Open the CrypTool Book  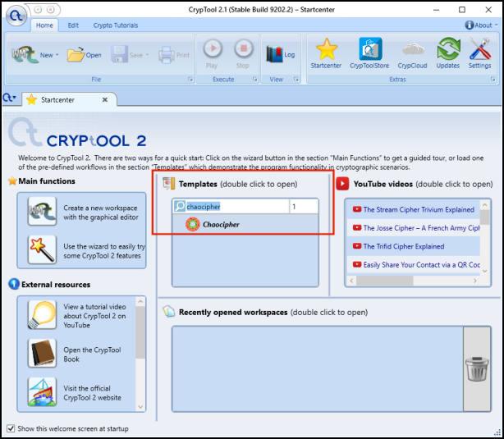(x=42, y=353)
